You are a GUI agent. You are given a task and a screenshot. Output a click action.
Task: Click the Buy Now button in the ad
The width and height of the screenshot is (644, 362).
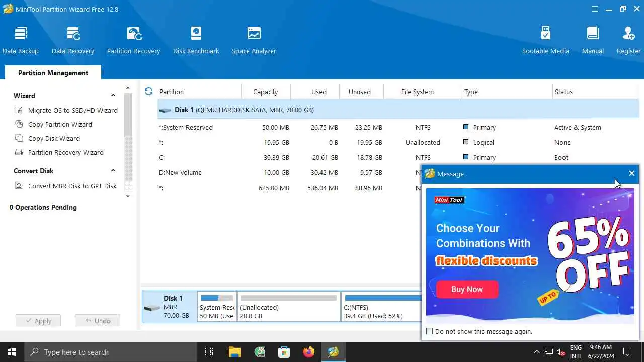click(x=467, y=289)
